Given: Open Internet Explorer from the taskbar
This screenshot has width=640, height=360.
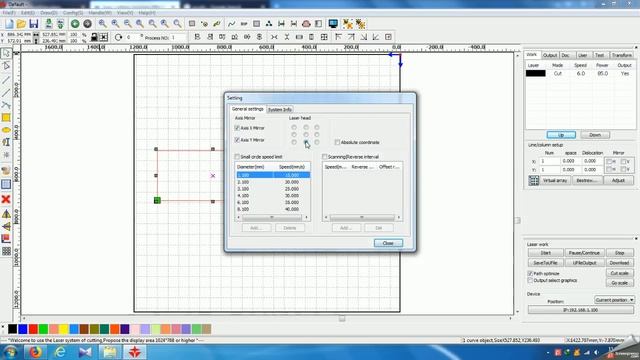Looking at the screenshot, I should click(60, 352).
